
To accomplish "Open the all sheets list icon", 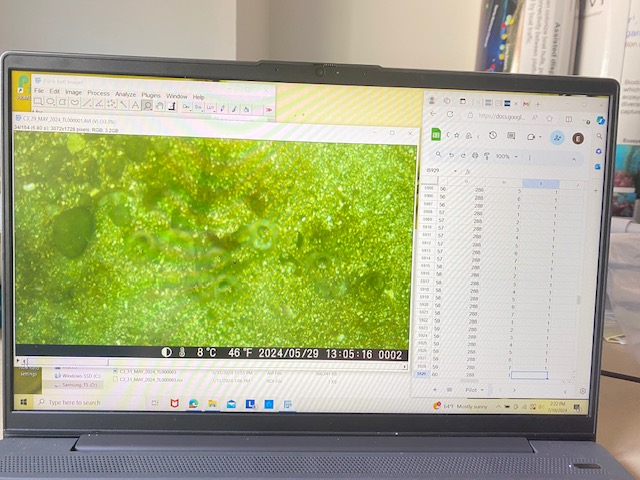I will point(449,390).
